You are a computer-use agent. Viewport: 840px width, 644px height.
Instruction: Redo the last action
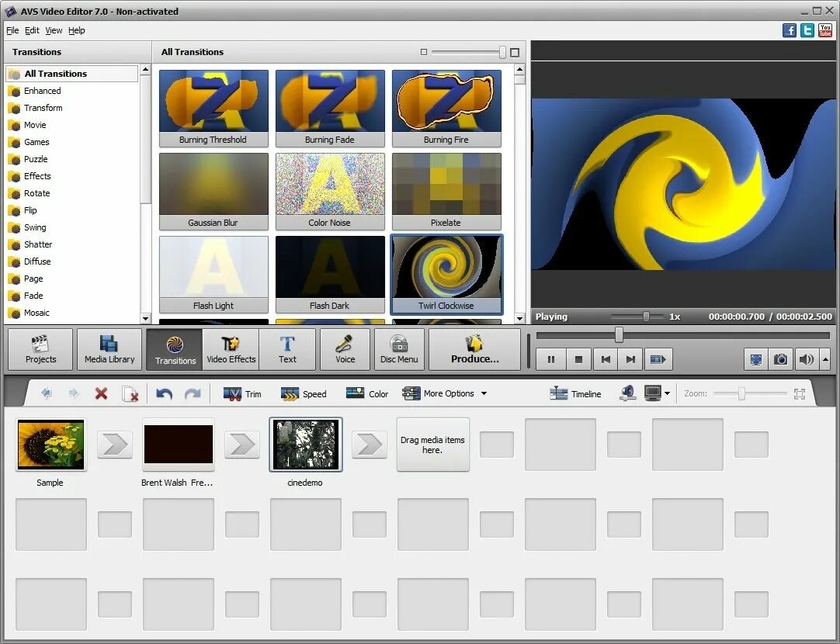pos(193,394)
